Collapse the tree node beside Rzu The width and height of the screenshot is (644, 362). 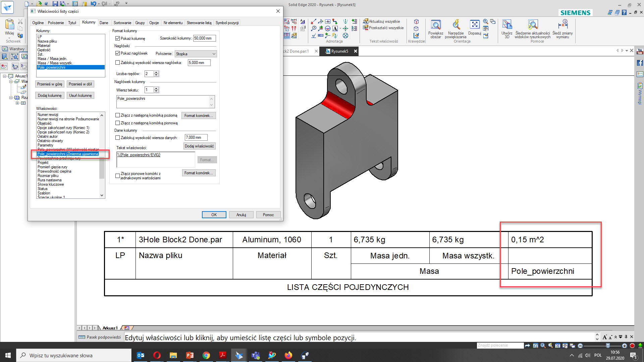point(11,98)
